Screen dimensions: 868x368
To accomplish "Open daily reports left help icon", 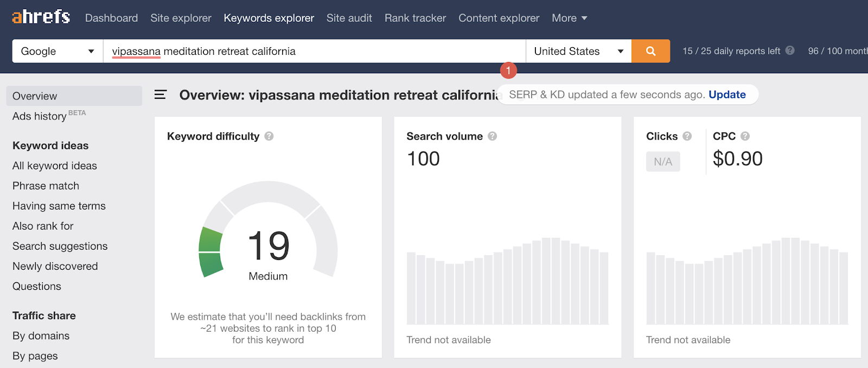I will point(790,50).
